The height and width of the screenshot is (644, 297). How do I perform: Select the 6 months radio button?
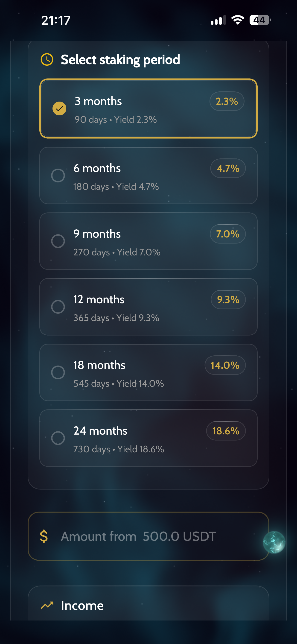click(x=58, y=176)
